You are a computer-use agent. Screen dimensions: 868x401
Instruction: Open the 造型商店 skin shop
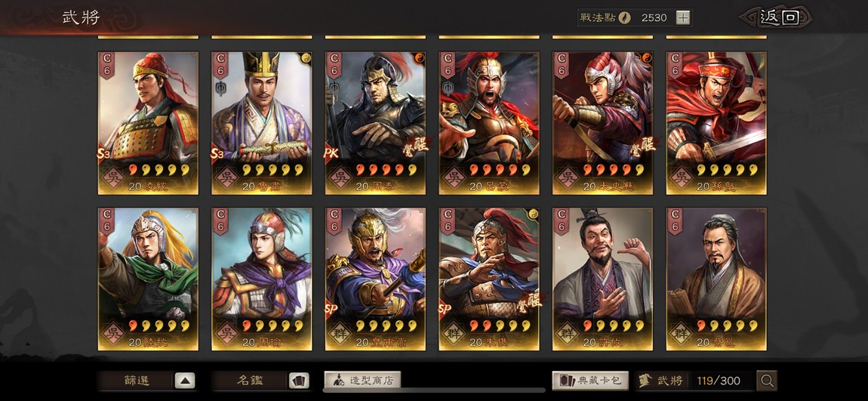tap(362, 380)
